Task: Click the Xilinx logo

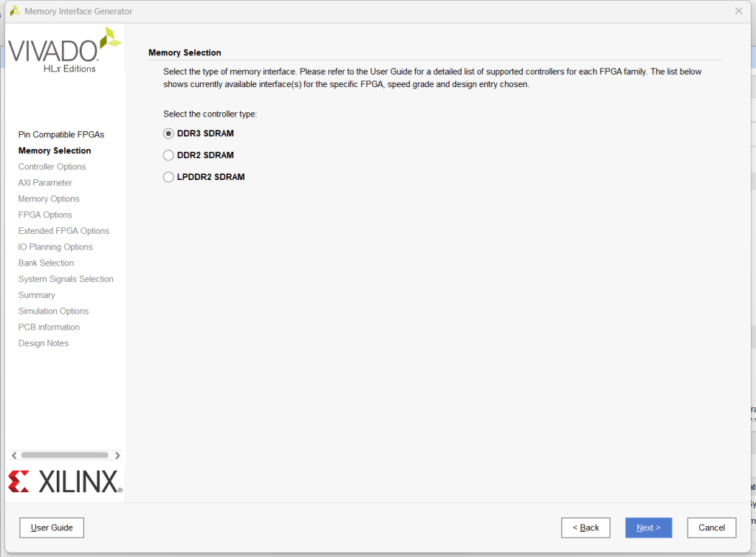Action: coord(66,481)
